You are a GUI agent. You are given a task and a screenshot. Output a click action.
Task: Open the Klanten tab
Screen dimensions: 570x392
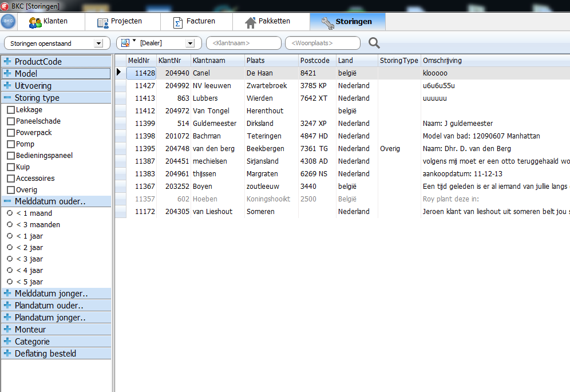pyautogui.click(x=55, y=22)
